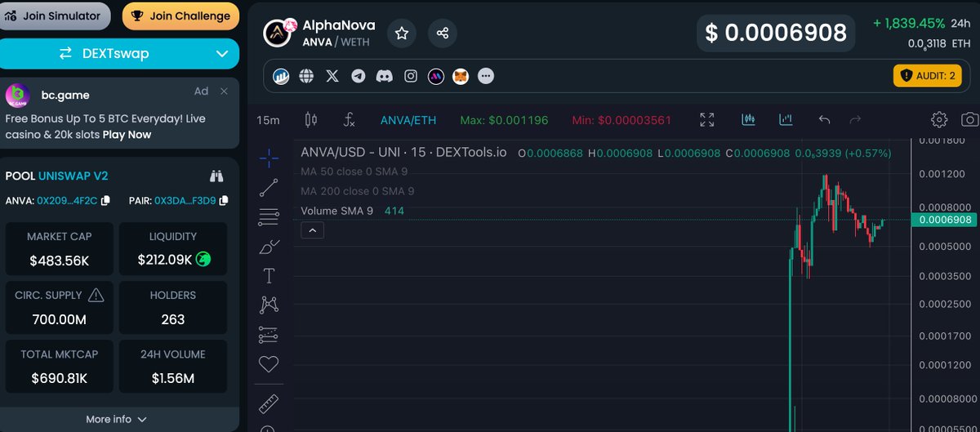Copy the PAIR address
The width and height of the screenshot is (980, 432).
point(224,200)
